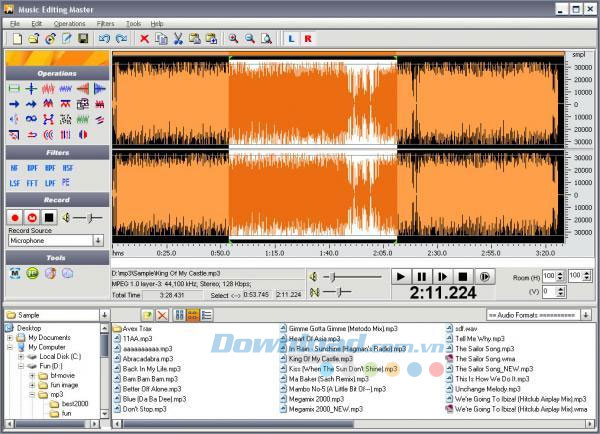Image resolution: width=600 pixels, height=434 pixels.
Task: Play the audio track
Action: (x=401, y=277)
